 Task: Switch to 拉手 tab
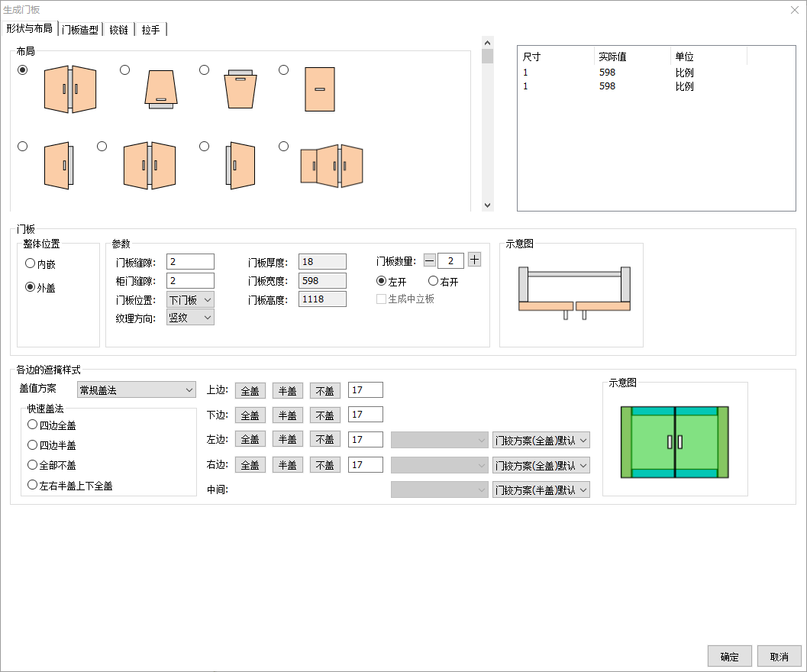[150, 29]
